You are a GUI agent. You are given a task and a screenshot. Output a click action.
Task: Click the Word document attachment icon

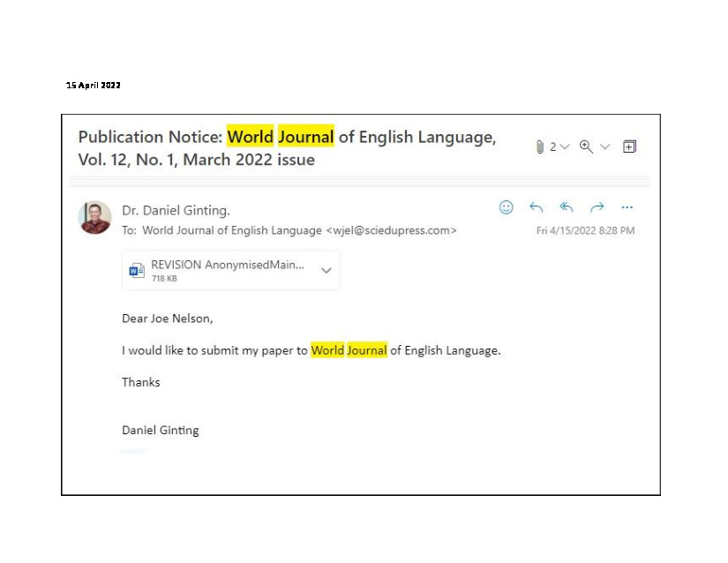[137, 270]
